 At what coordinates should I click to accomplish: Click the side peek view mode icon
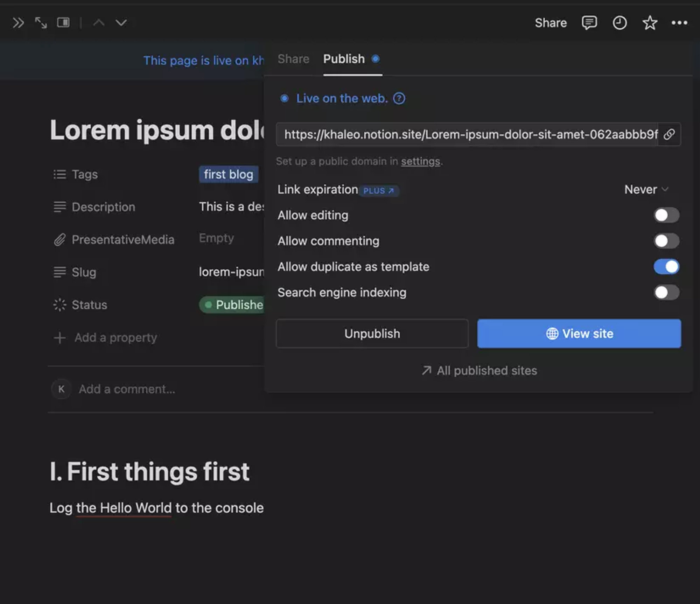[x=63, y=23]
